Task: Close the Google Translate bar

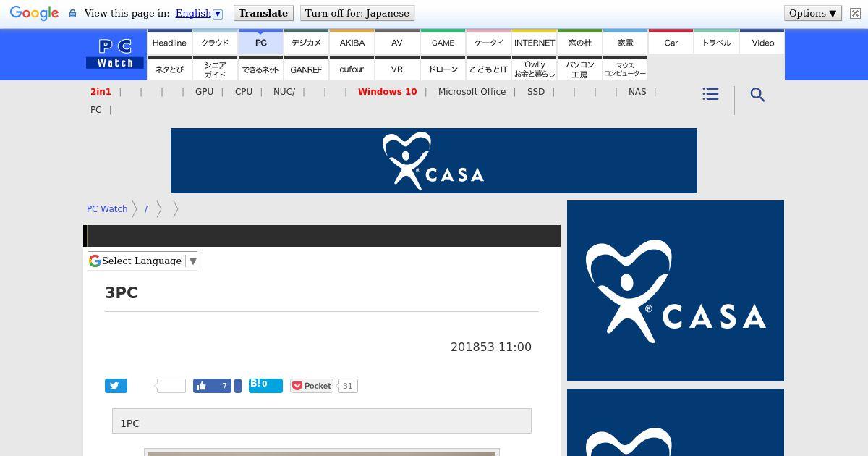Action: (855, 13)
